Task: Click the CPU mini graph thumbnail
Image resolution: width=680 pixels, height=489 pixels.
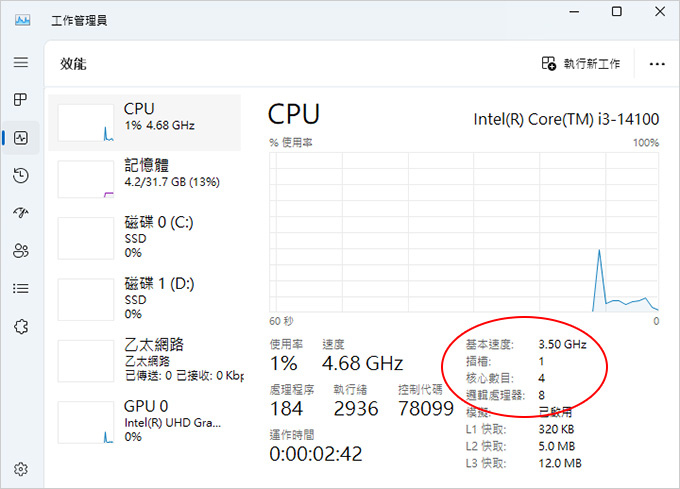Action: (86, 123)
